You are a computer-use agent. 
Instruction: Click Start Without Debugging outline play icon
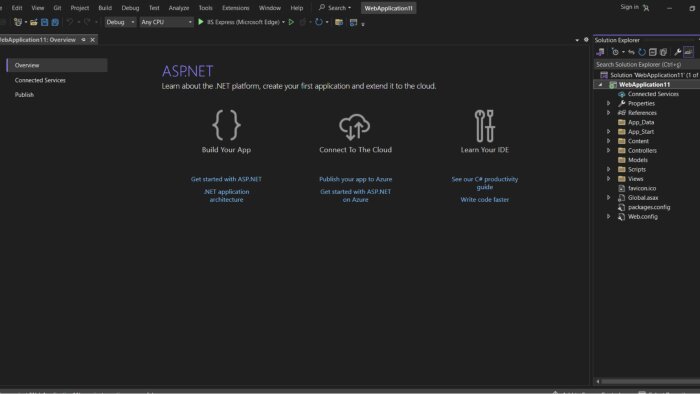[x=291, y=22]
